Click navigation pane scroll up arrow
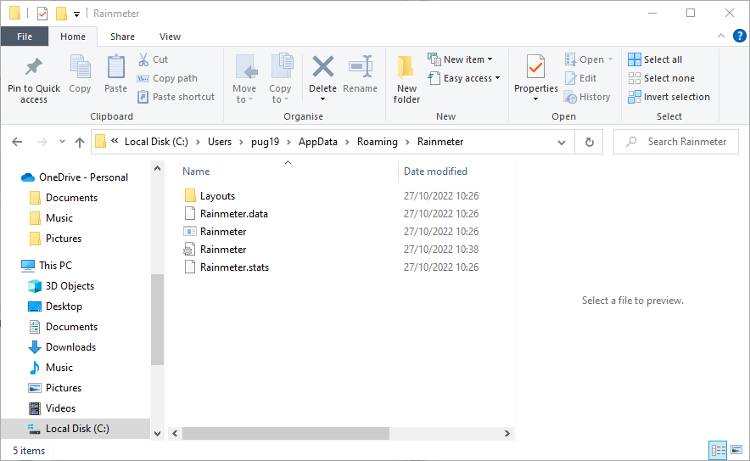 pos(157,168)
